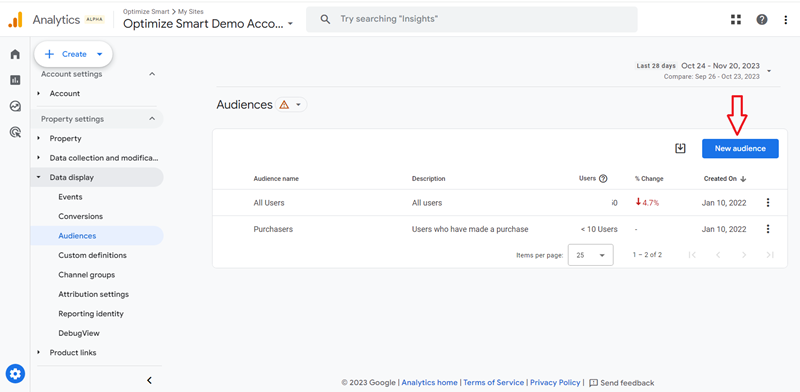
Task: Collapse the Account settings section
Action: point(152,74)
